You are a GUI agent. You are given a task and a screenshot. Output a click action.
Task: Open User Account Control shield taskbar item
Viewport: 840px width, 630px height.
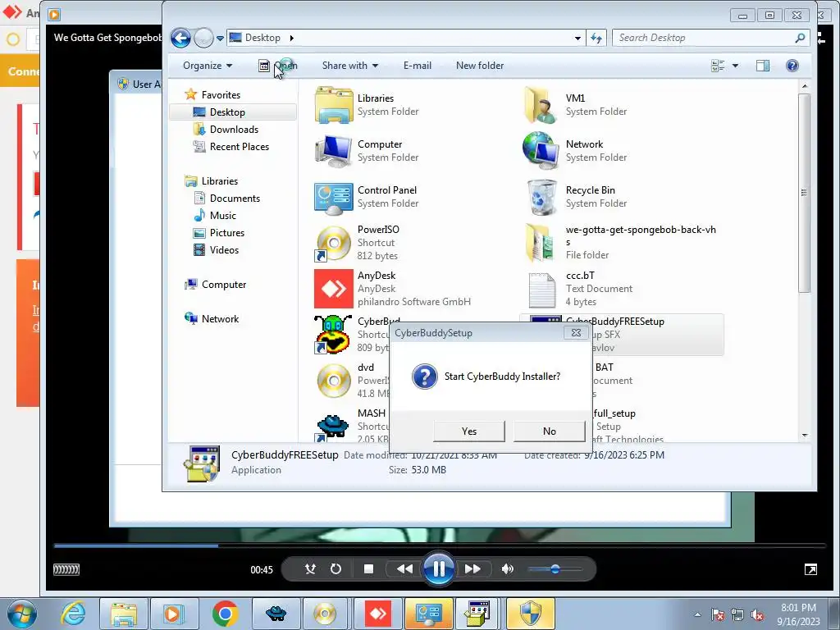pyautogui.click(x=531, y=614)
